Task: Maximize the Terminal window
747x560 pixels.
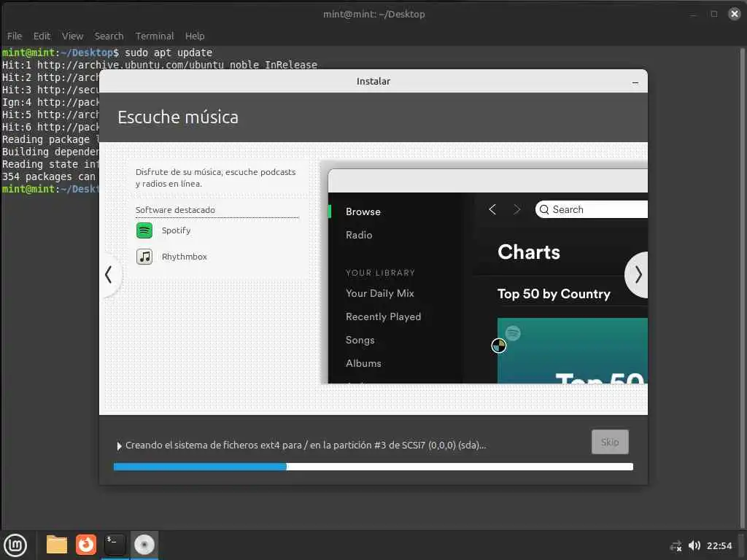Action: 713,14
